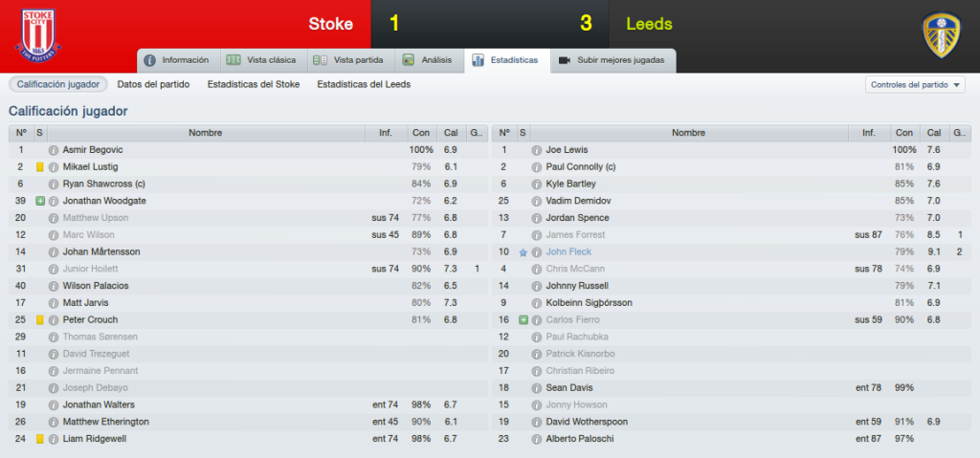Screen dimensions: 980x458
Task: Click the Stoke City club crest
Action: 38,35
